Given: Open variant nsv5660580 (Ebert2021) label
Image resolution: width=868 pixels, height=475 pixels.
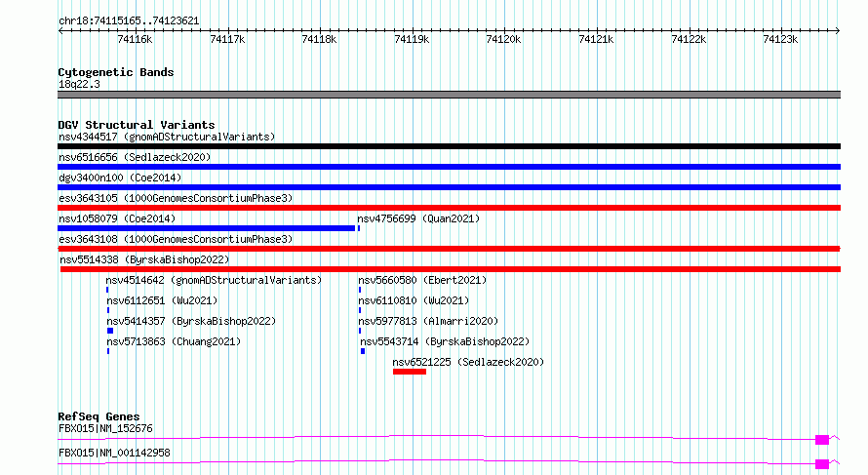Looking at the screenshot, I should pos(422,280).
